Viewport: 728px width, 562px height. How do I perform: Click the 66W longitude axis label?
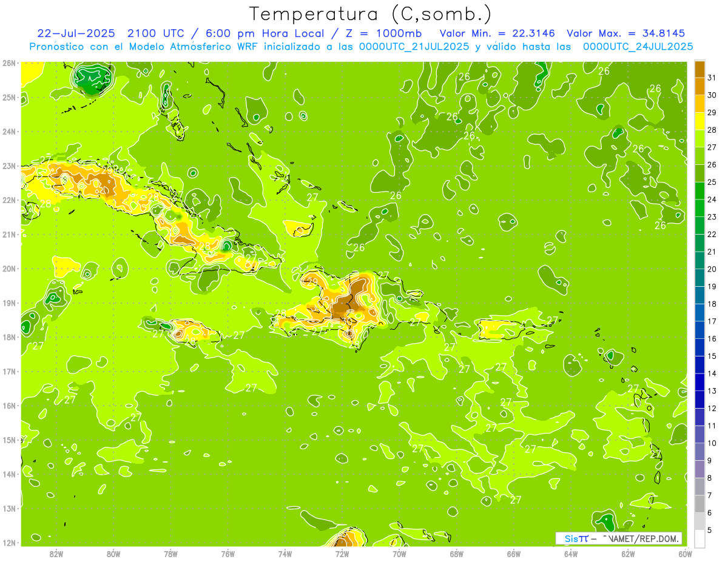click(514, 554)
